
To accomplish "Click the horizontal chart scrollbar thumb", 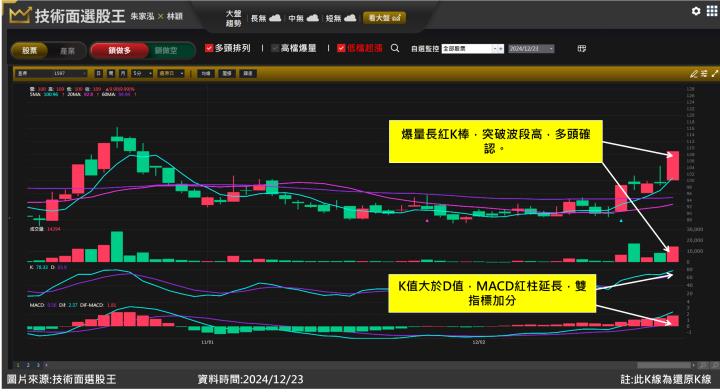I will (664, 365).
